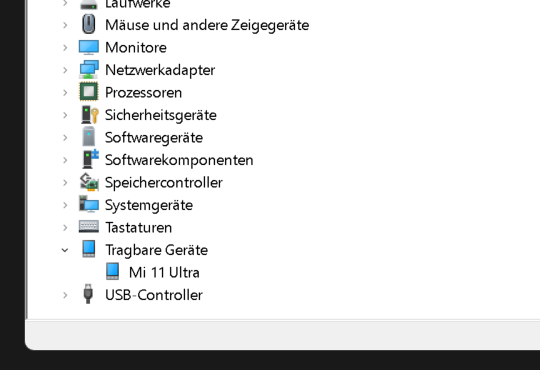Click the Speichercontroller icon
The width and height of the screenshot is (540, 370).
(x=89, y=182)
